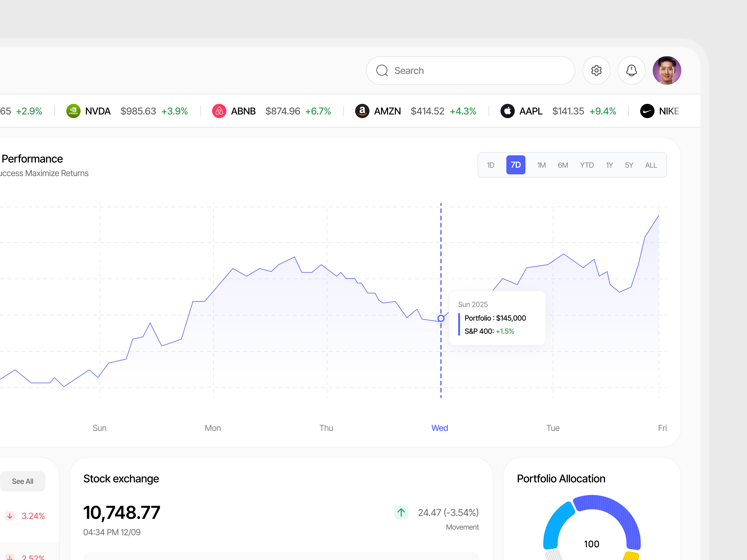Screen dimensions: 747x560
Task: Select the Wed marker on the chart
Action: click(x=440, y=428)
